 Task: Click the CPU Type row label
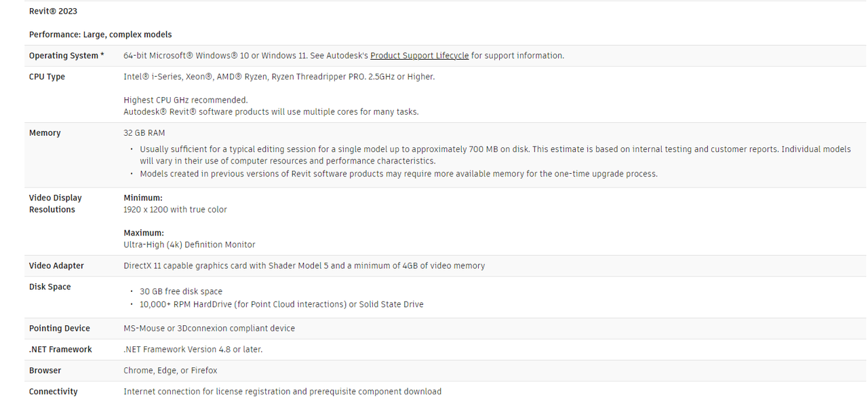click(47, 77)
